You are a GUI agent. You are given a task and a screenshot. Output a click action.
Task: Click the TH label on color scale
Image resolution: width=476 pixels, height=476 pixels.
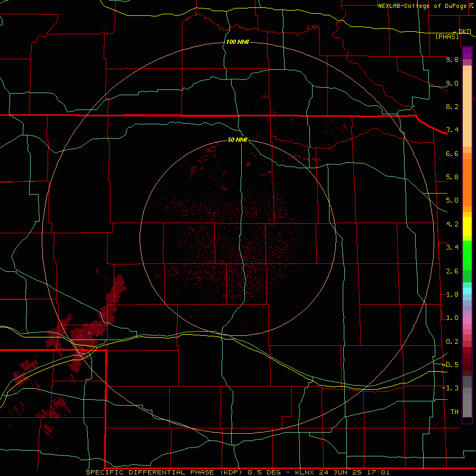454,412
